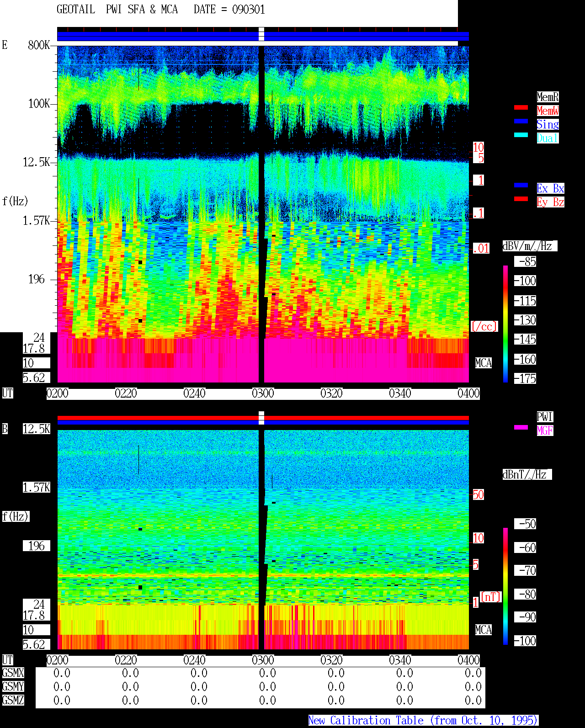Select the Dual legend label

548,138
